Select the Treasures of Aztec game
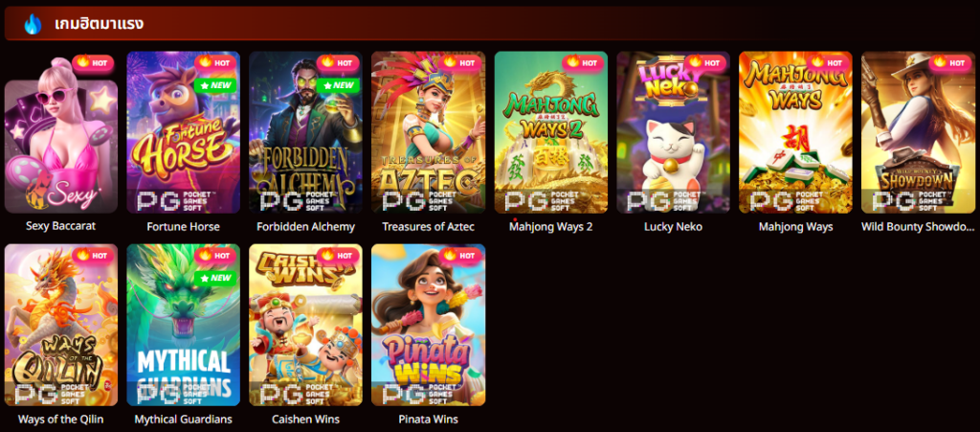This screenshot has width=980, height=432. (x=428, y=132)
